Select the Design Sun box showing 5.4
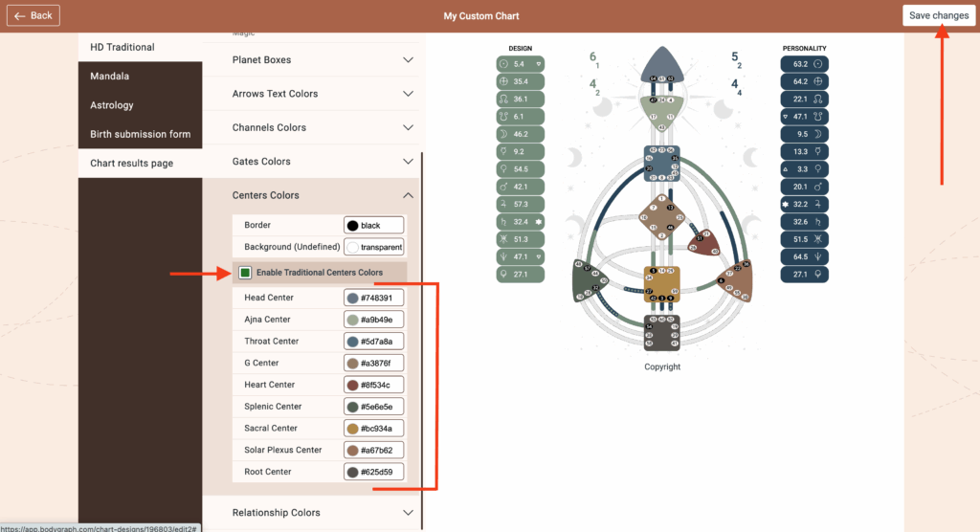980x532 pixels. coord(521,64)
